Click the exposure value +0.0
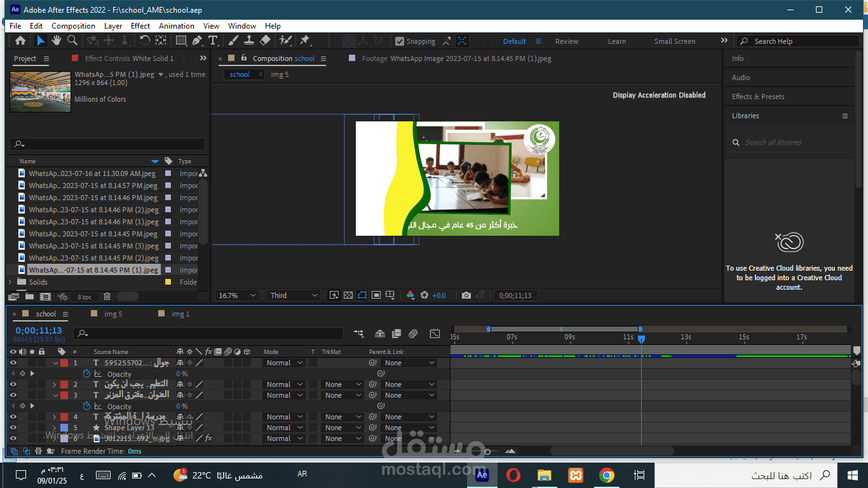This screenshot has height=488, width=868. pyautogui.click(x=439, y=295)
